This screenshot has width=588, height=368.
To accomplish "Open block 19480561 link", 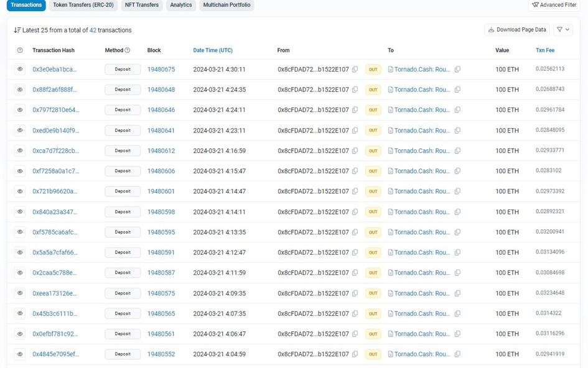I will pyautogui.click(x=161, y=334).
